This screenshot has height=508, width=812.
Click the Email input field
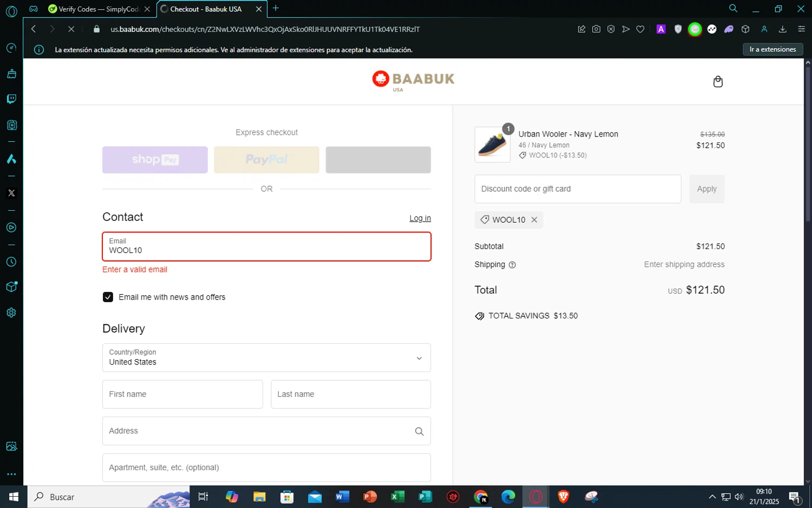[x=266, y=246]
